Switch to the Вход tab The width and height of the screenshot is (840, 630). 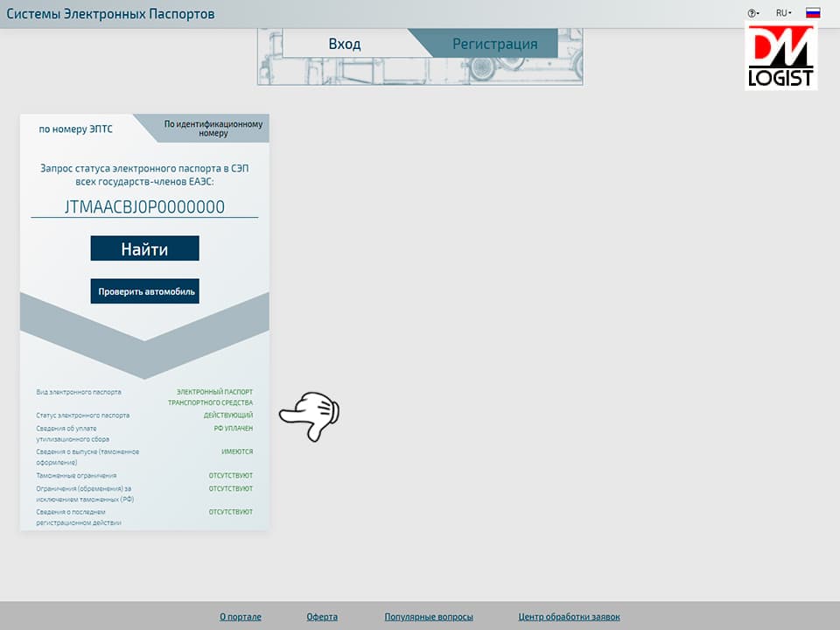(x=345, y=44)
